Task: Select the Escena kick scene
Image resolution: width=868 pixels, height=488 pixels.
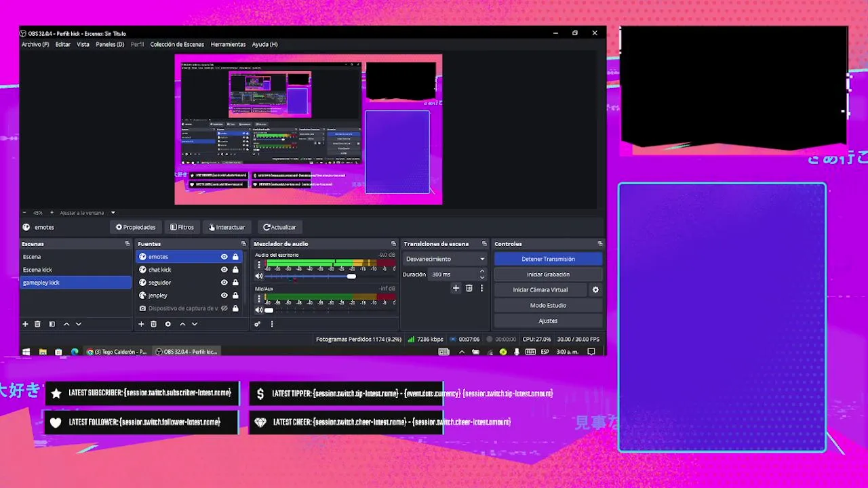Action: coord(75,270)
